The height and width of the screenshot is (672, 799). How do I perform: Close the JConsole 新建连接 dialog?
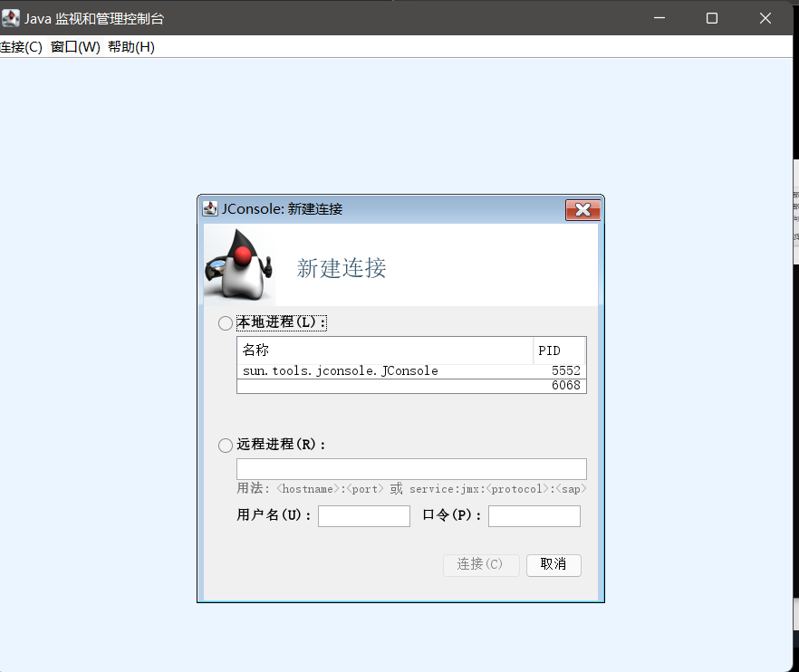tap(583, 210)
